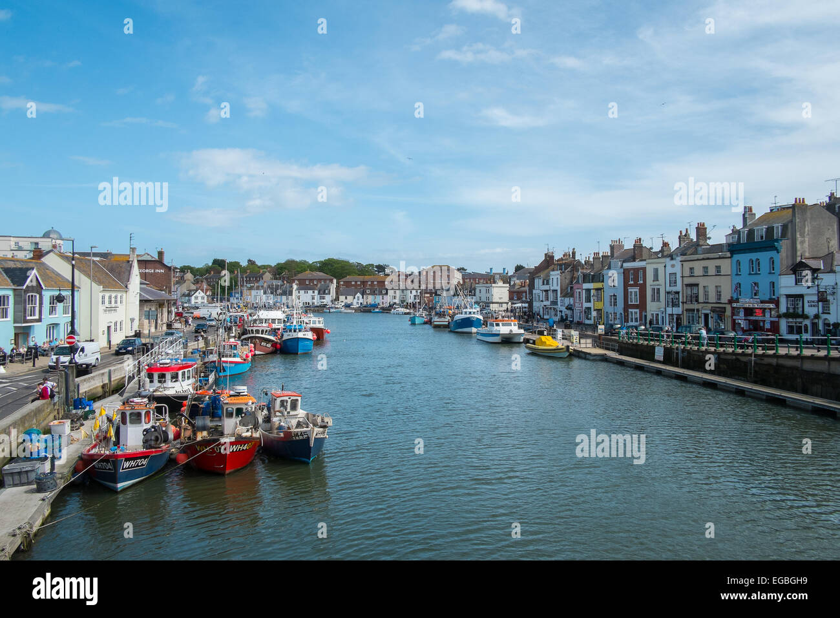Click the no-entry road sign by quay
The width and height of the screenshot is (840, 618).
71,339
